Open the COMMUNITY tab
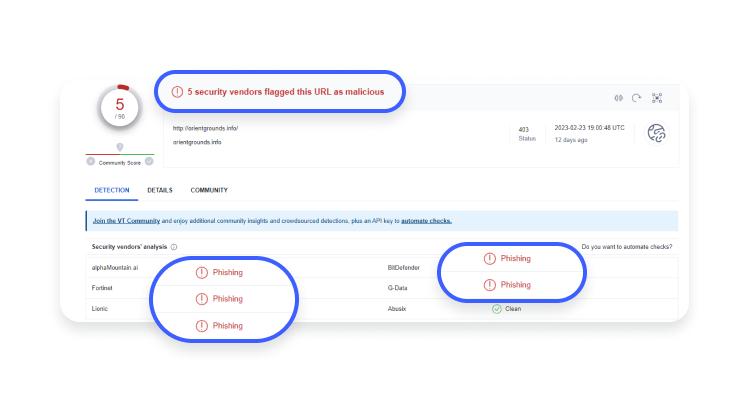 click(x=209, y=190)
